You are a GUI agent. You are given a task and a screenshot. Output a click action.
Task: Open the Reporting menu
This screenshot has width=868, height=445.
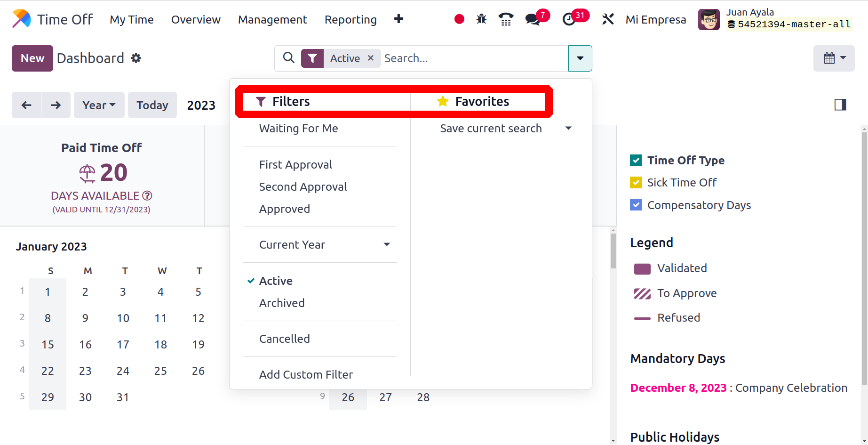(350, 19)
